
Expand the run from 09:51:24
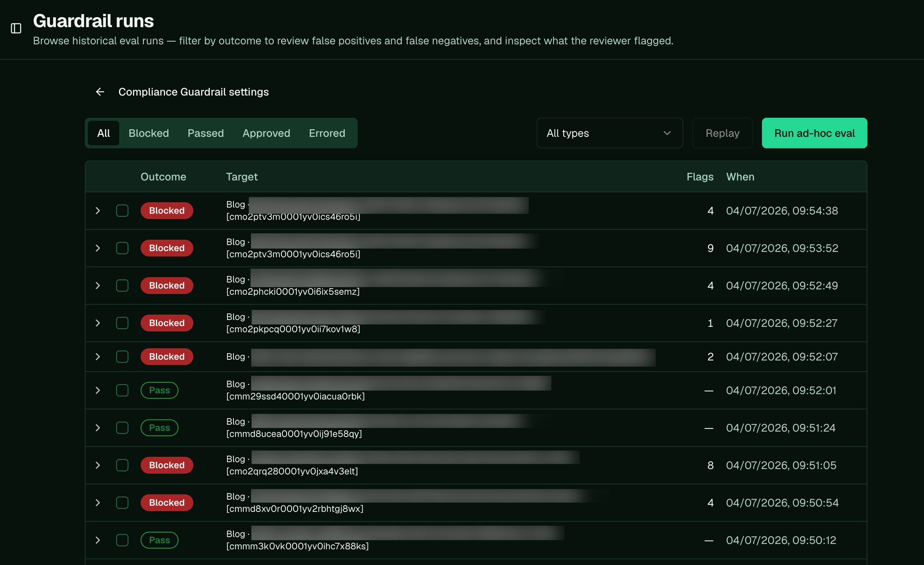pos(98,428)
